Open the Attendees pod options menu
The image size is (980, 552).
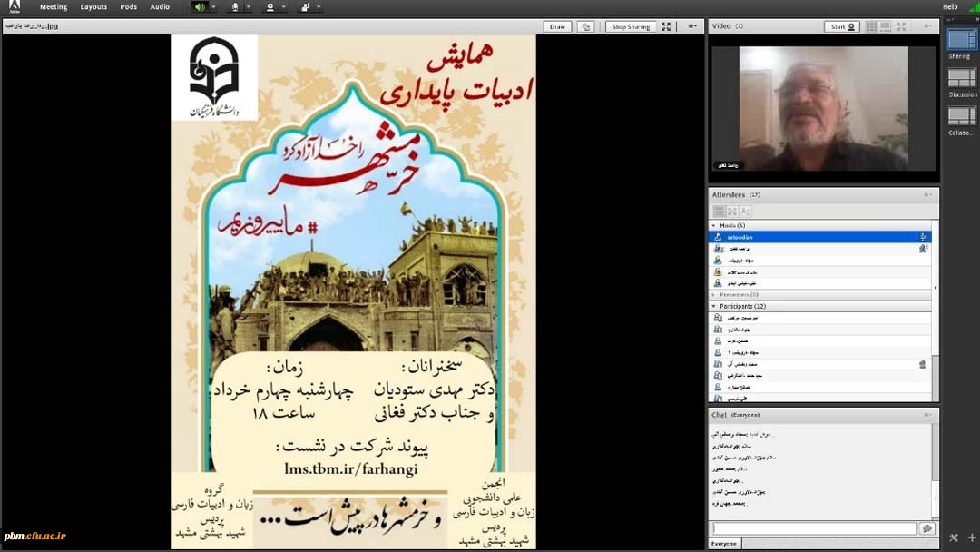point(927,194)
